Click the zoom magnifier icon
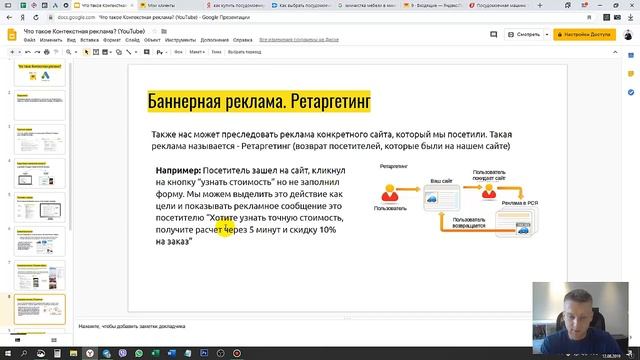Screen dimensions: 640x360 69,52
